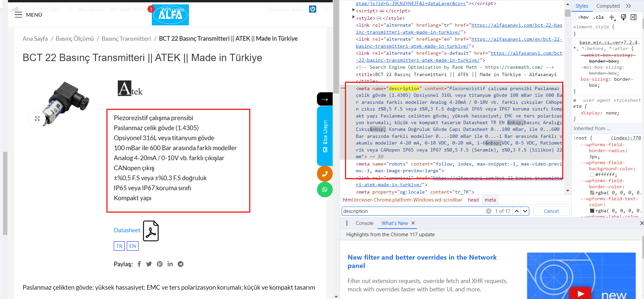Expand collapsed style contents ellipsis
This screenshot has height=299, width=644.
coord(379,18)
